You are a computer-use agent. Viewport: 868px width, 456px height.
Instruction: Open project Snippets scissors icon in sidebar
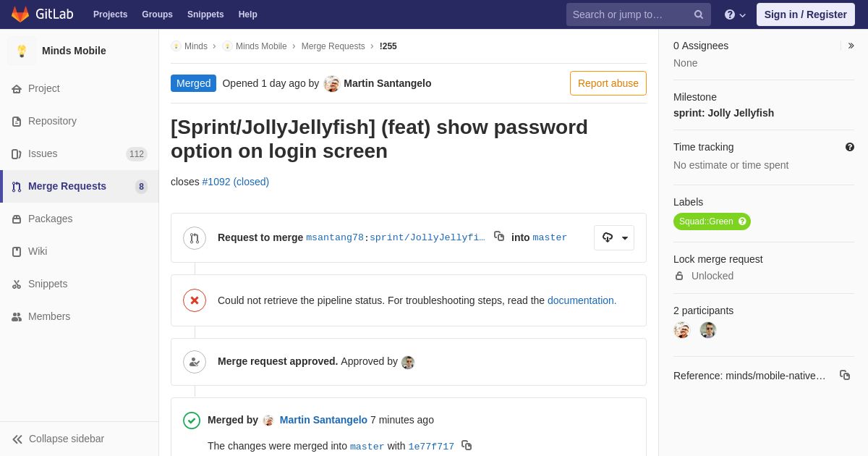pyautogui.click(x=17, y=284)
